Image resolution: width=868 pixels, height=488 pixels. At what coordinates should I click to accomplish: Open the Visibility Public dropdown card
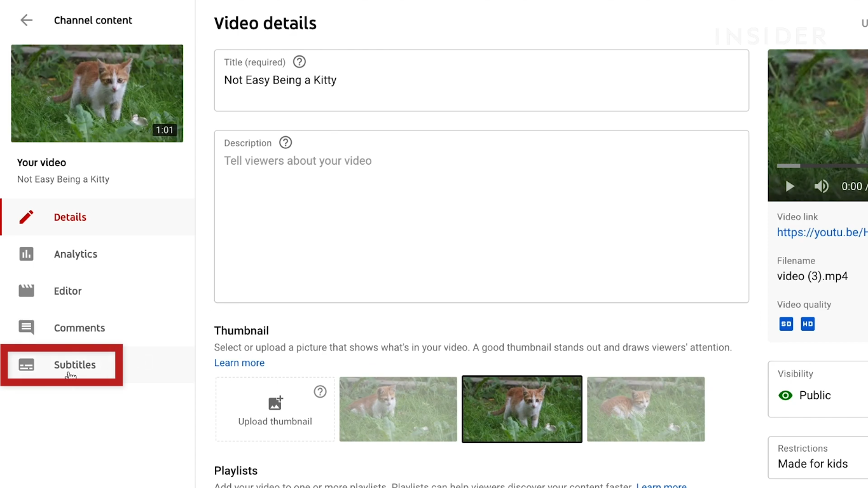[x=818, y=389]
